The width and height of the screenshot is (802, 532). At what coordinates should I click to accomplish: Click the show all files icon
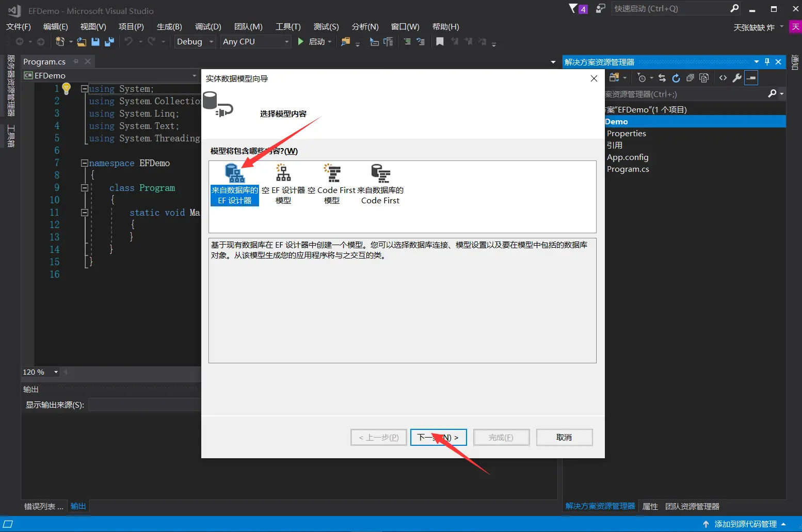(x=704, y=78)
